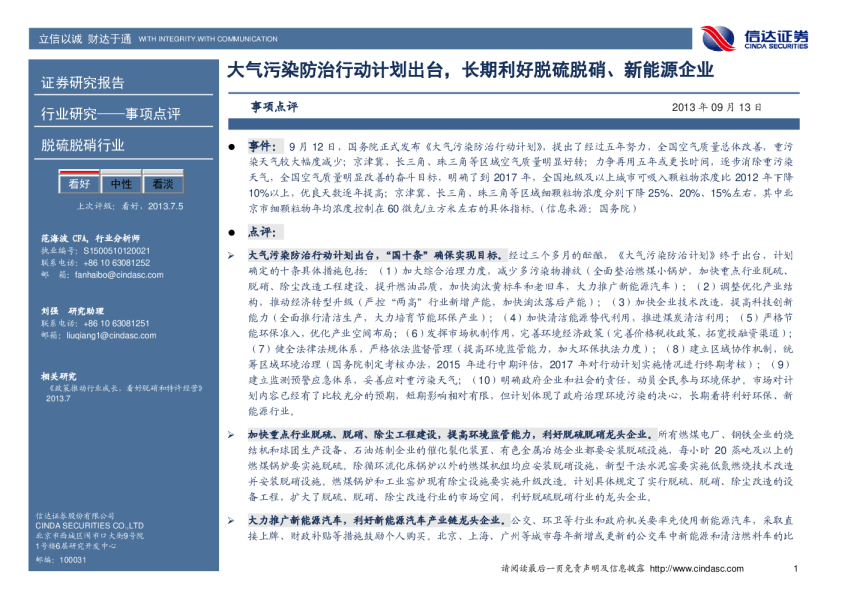This screenshot has height=595, width=842.
Task: Click the date 2013 年 09 月 13 日
Action: pyautogui.click(x=724, y=106)
